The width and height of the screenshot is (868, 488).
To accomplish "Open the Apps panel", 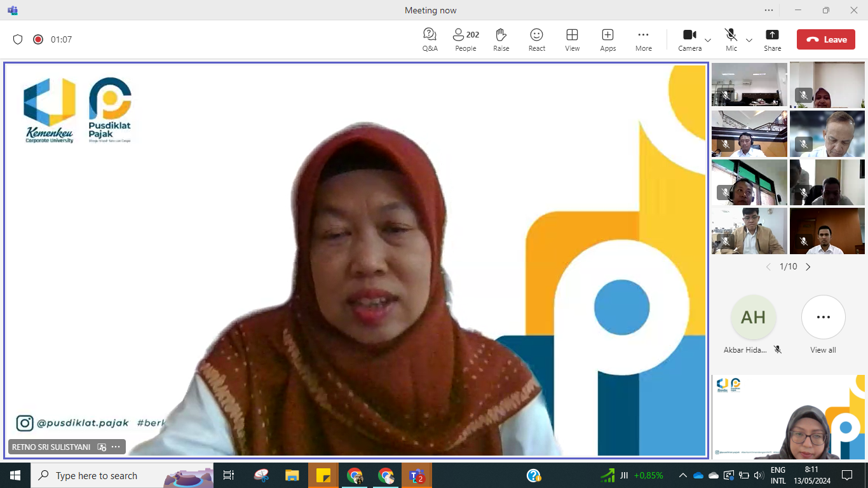I will (x=607, y=39).
